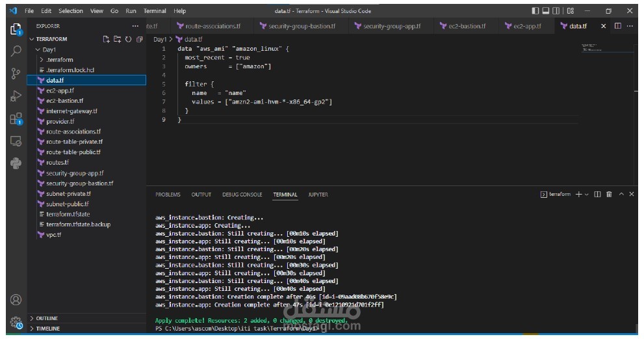Open the Search view icon
This screenshot has height=339, width=644.
click(x=16, y=51)
